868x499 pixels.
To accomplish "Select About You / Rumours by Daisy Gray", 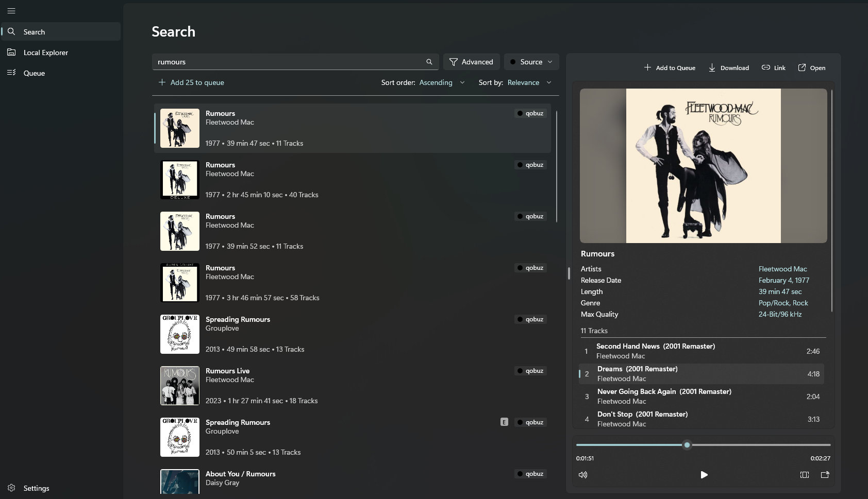I will pyautogui.click(x=353, y=480).
